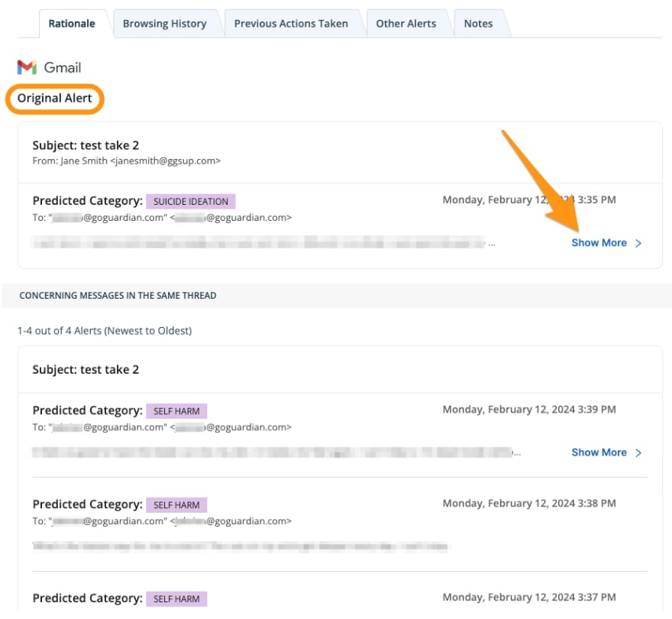Click the Original Alert heading
The width and height of the screenshot is (672, 619).
click(x=54, y=99)
